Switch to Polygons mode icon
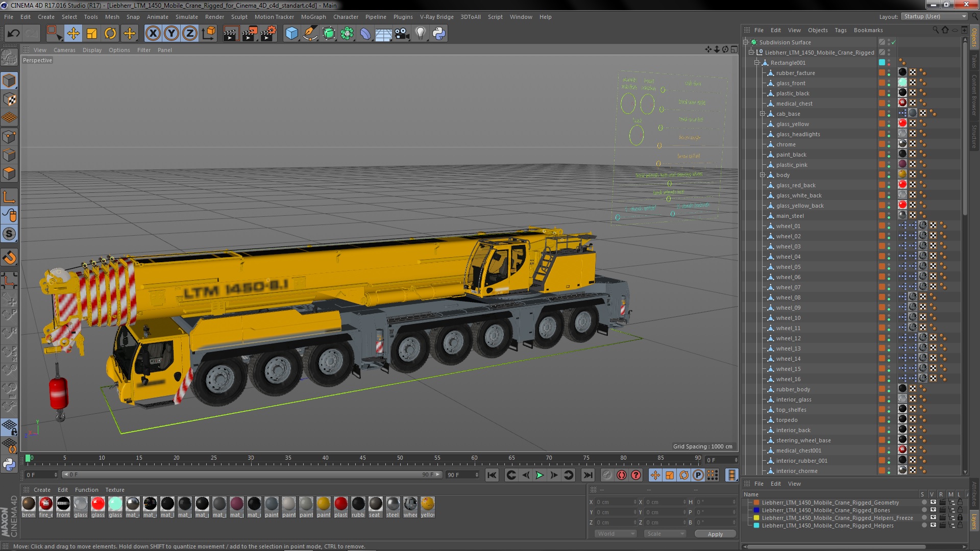This screenshot has width=980, height=551. tap(9, 173)
